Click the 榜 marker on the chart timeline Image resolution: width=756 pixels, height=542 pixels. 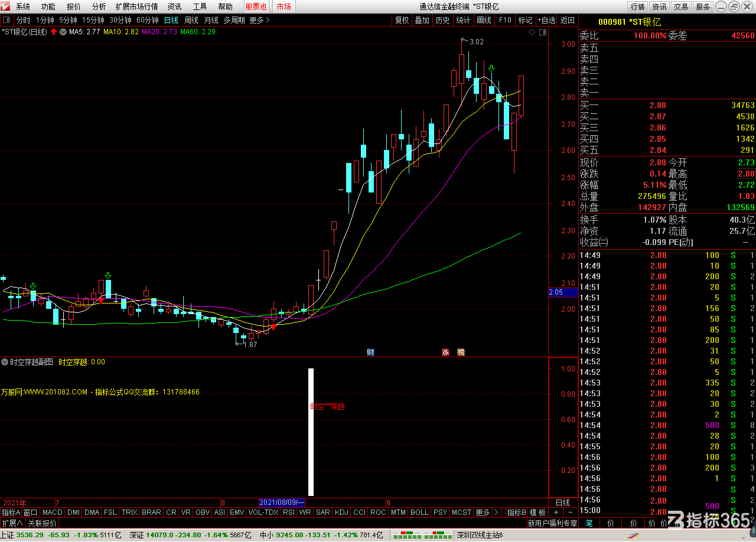(x=461, y=352)
